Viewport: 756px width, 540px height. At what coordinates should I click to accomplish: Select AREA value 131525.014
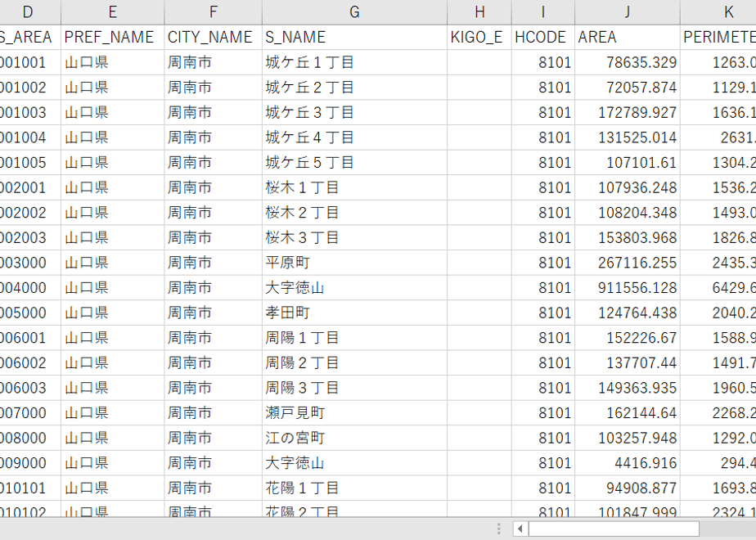(x=628, y=137)
